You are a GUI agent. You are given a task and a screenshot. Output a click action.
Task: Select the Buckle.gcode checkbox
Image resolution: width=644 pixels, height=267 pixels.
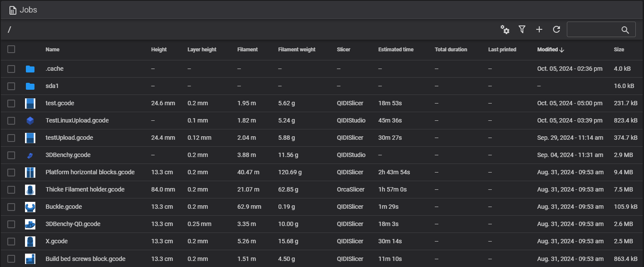pos(11,207)
